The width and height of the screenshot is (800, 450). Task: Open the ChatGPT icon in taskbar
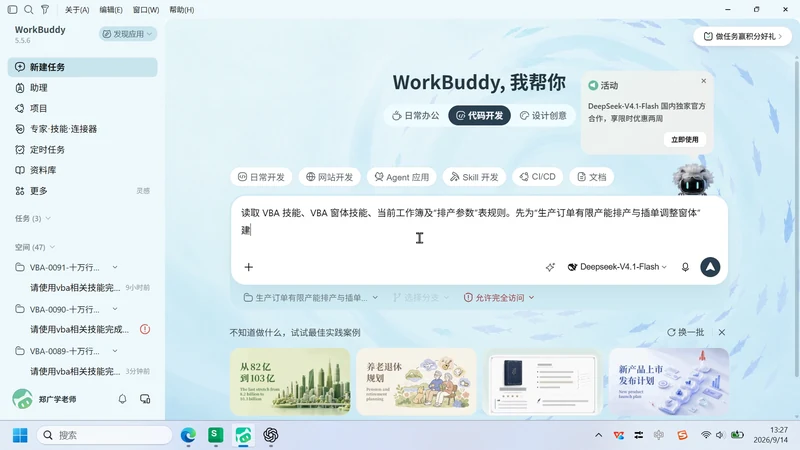[271, 435]
